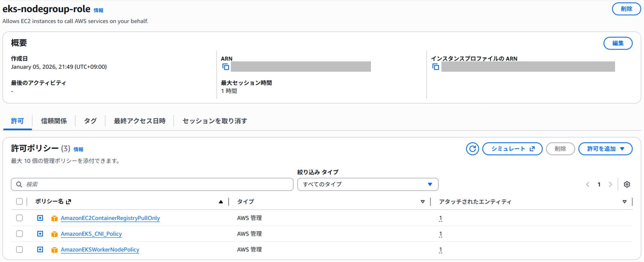
Task: Click the ポリシー名 column header
Action: [x=49, y=201]
